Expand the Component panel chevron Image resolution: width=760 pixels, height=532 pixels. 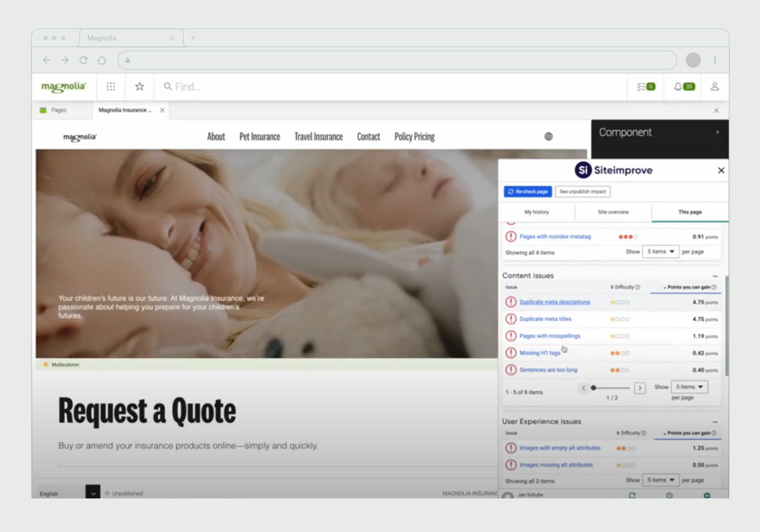(x=718, y=132)
